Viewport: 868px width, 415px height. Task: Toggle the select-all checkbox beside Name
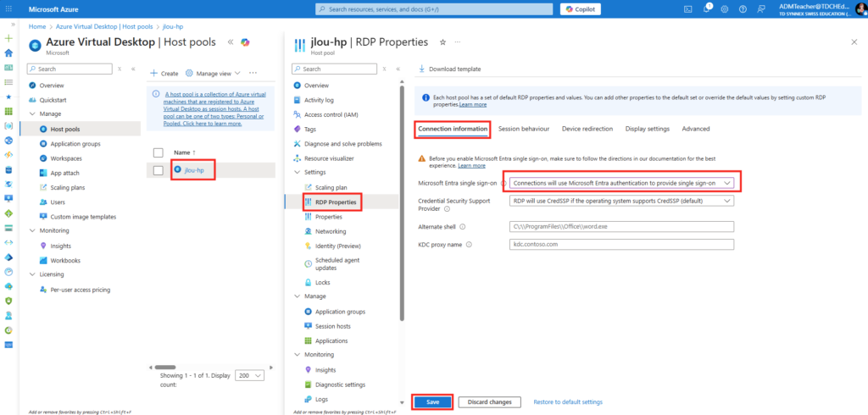[x=158, y=152]
